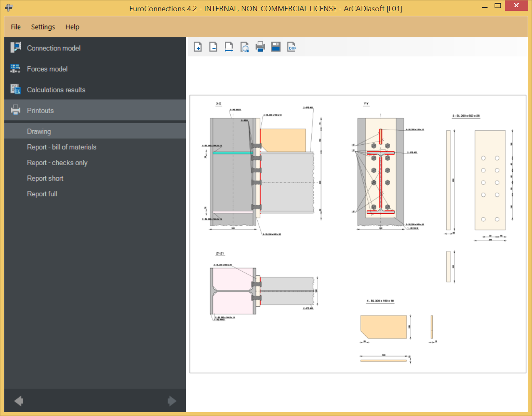Save the drawing using the floppy disk icon
The height and width of the screenshot is (416, 532).
(x=276, y=47)
